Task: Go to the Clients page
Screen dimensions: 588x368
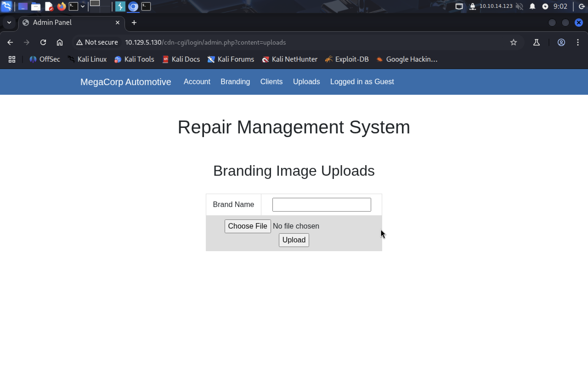Action: (x=271, y=81)
